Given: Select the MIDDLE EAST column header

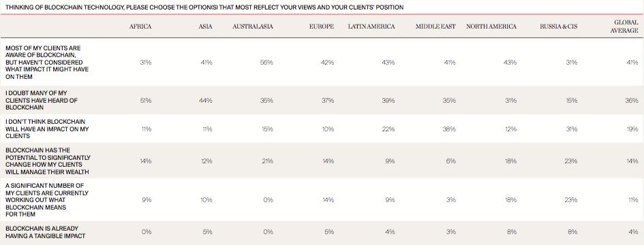Looking at the screenshot, I should [435, 27].
